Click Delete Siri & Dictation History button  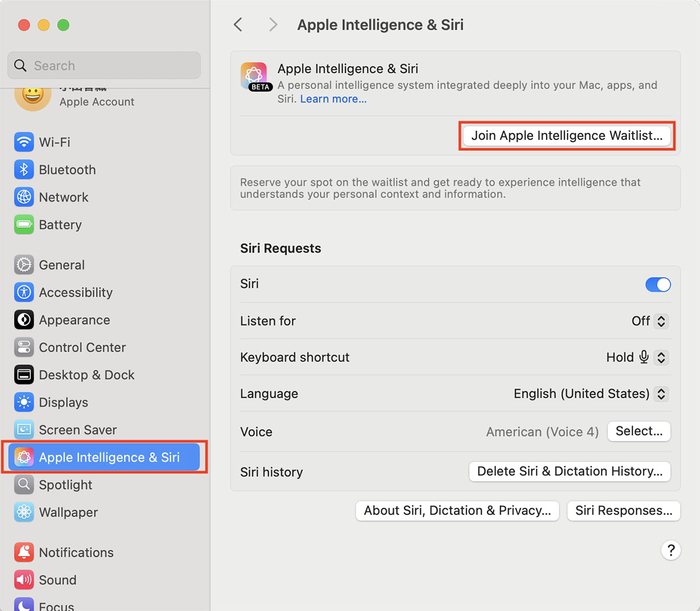570,472
